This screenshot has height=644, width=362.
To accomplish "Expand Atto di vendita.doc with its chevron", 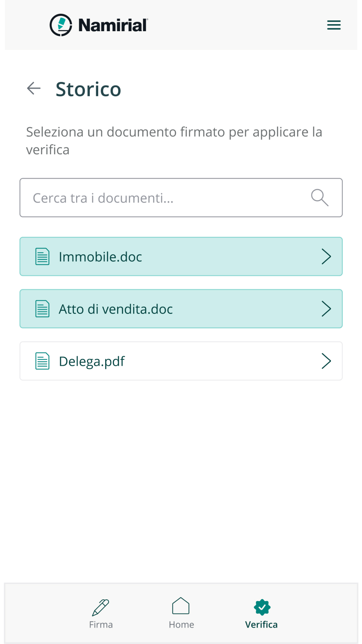I will 326,309.
